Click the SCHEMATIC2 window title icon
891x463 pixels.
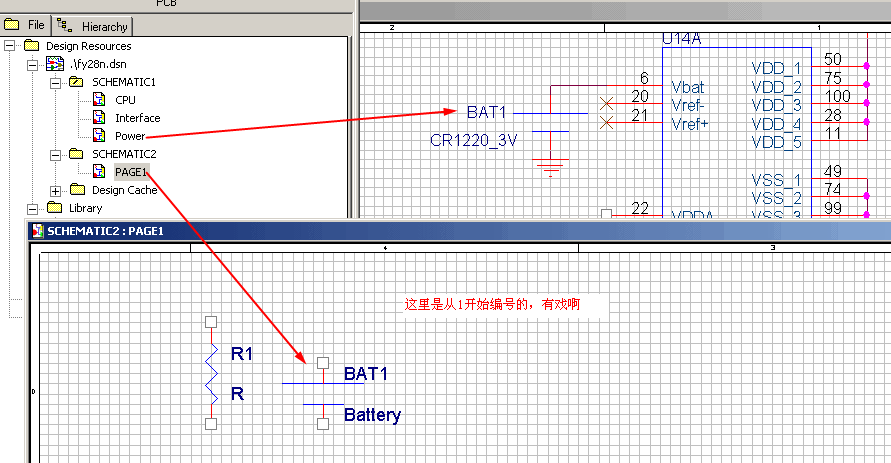click(38, 231)
